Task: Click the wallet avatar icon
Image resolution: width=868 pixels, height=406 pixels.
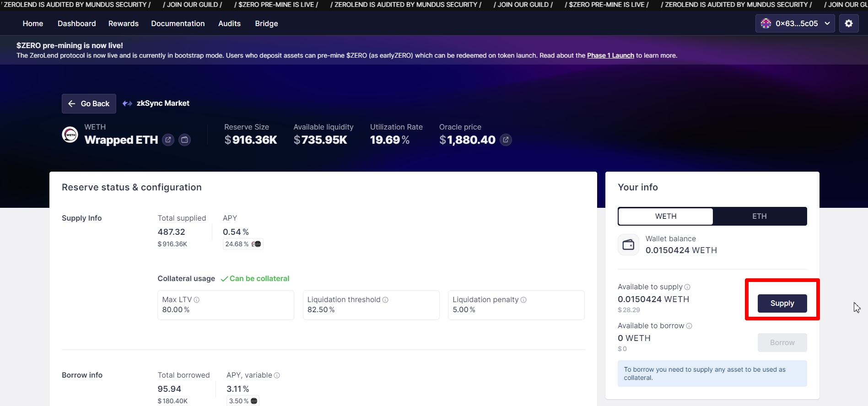Action: click(766, 23)
